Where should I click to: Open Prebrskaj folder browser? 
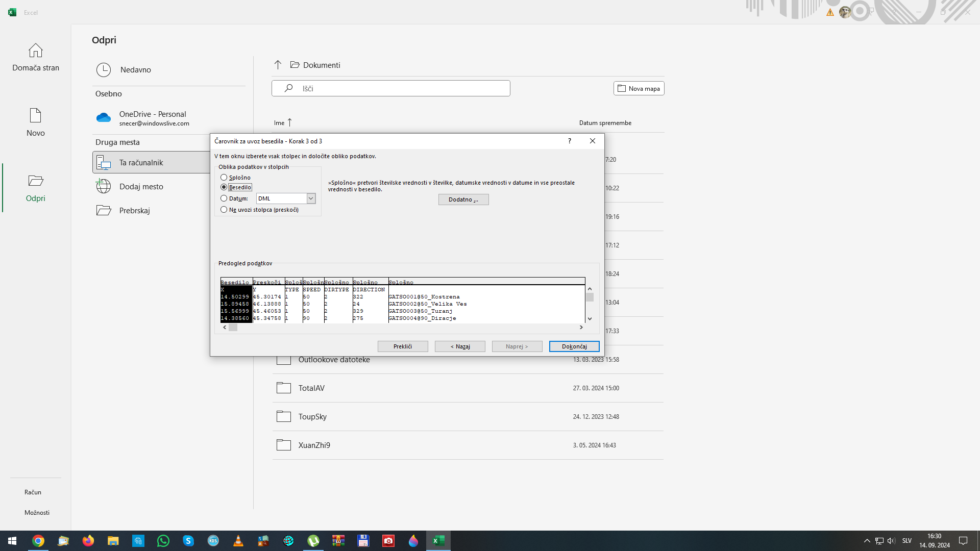pyautogui.click(x=151, y=210)
